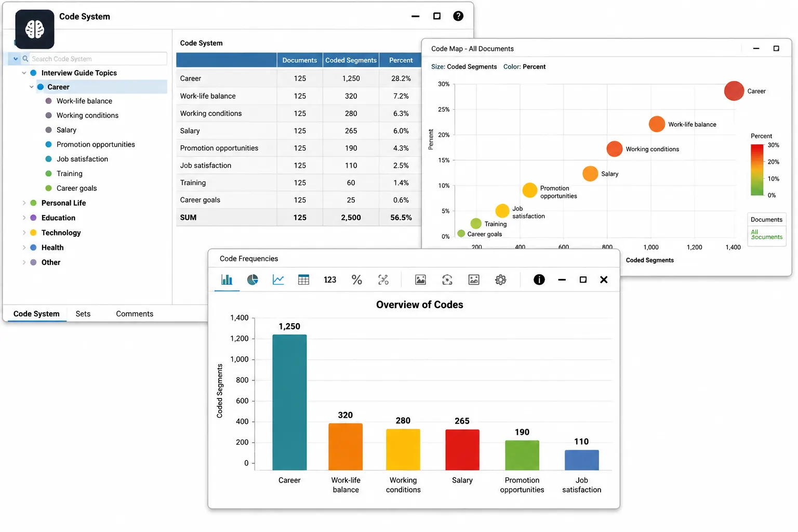Maximize the Code Map window
Viewport: 798px width, 532px height.
[x=776, y=48]
